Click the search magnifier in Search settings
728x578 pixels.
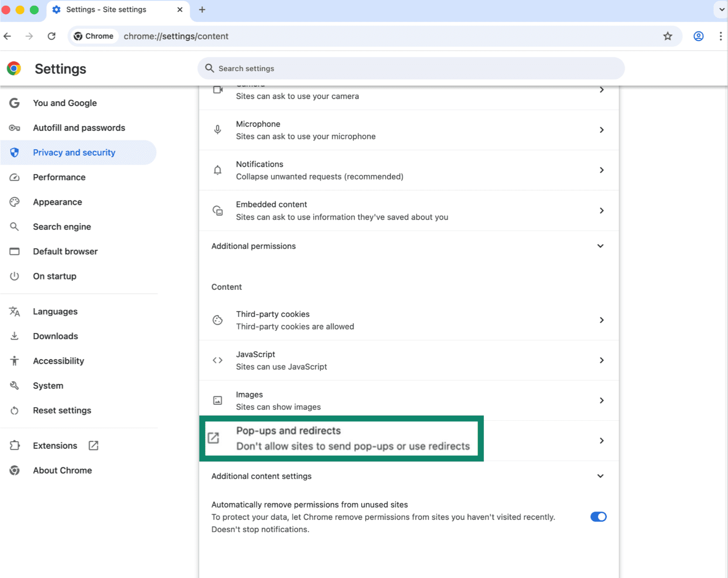point(209,68)
